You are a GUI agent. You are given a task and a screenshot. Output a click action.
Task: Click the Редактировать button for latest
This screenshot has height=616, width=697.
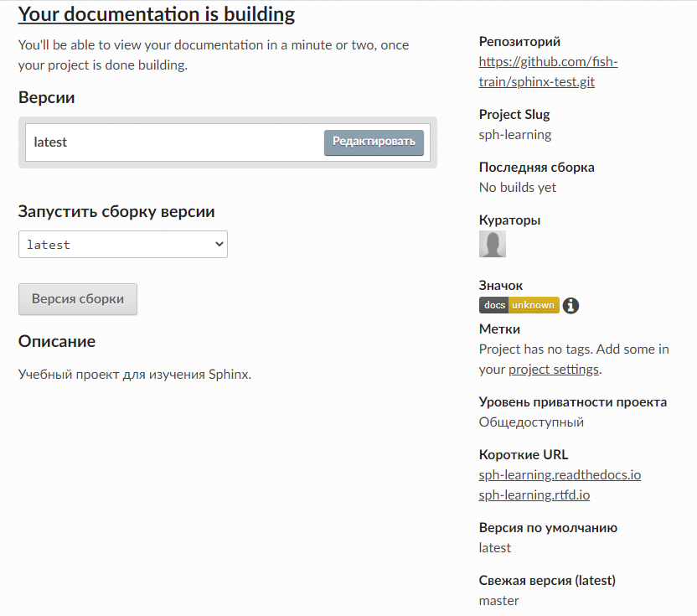pos(374,142)
